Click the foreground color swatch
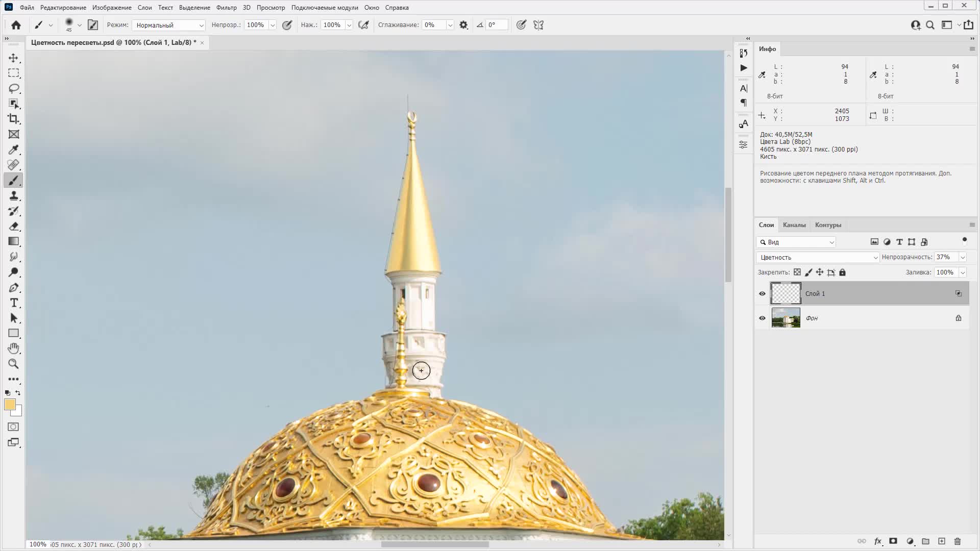This screenshot has width=980, height=551. click(x=10, y=405)
